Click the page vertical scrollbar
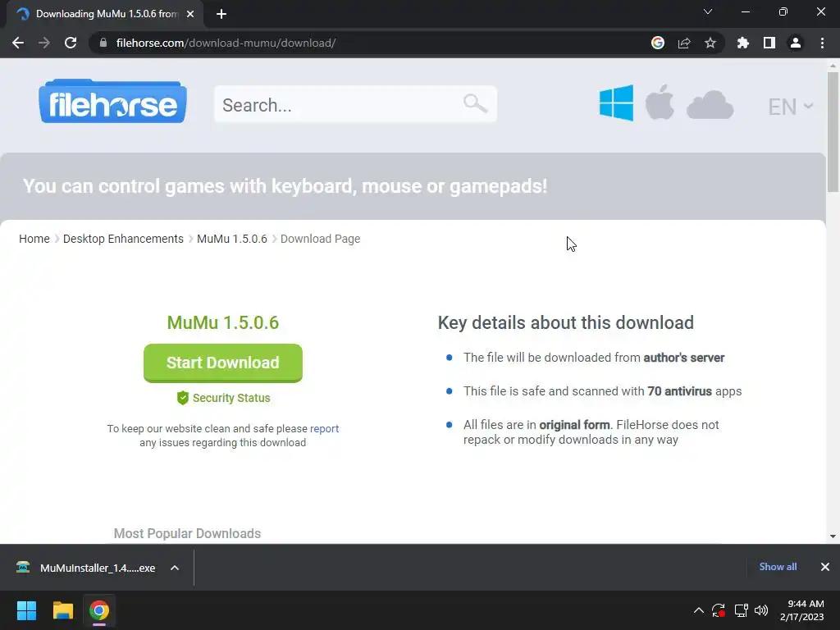 pyautogui.click(x=833, y=132)
